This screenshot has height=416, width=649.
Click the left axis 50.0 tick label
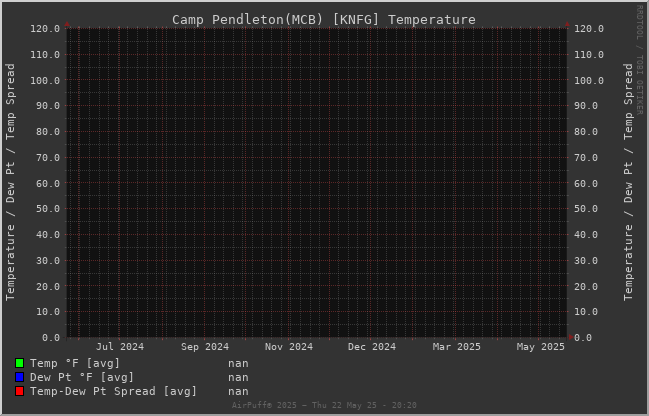(48, 209)
